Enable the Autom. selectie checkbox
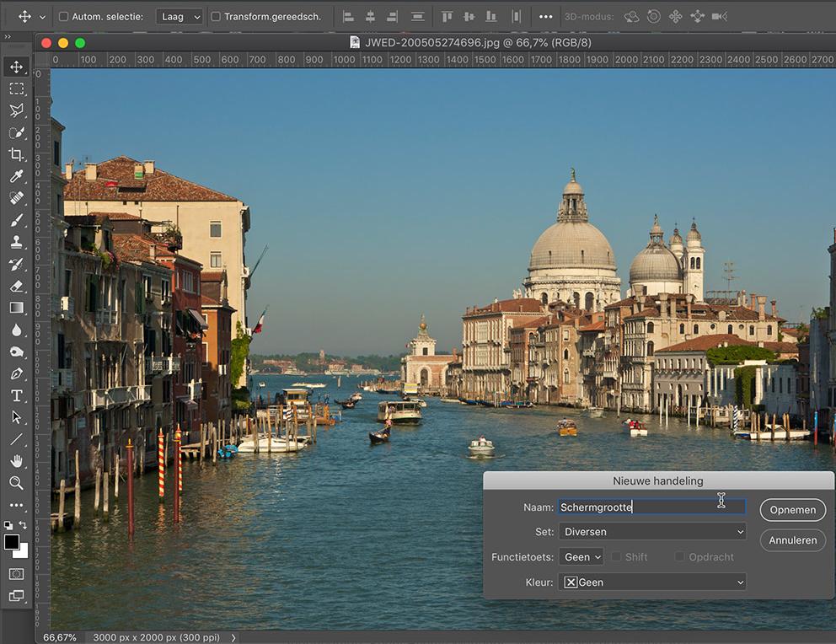The width and height of the screenshot is (836, 644). (x=63, y=17)
